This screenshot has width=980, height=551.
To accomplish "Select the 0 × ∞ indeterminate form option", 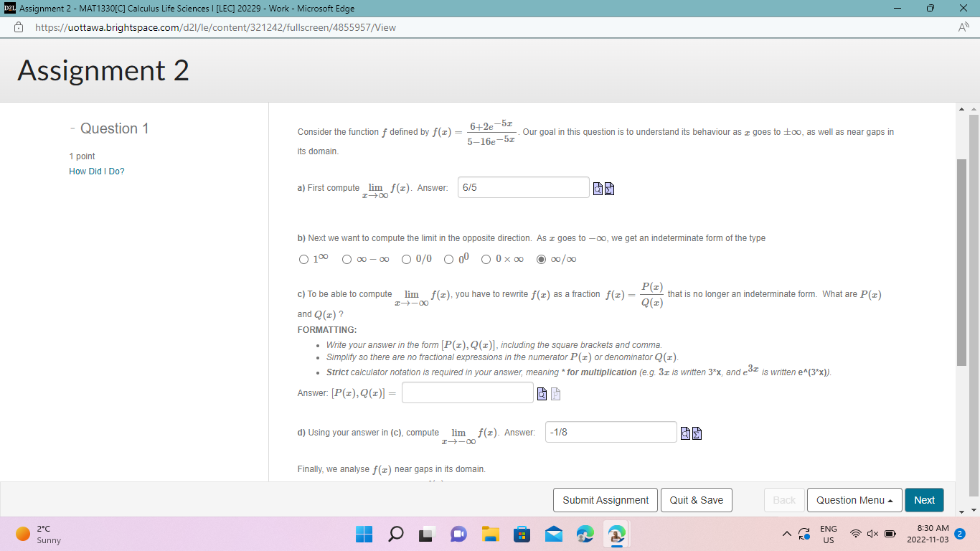I will (486, 259).
